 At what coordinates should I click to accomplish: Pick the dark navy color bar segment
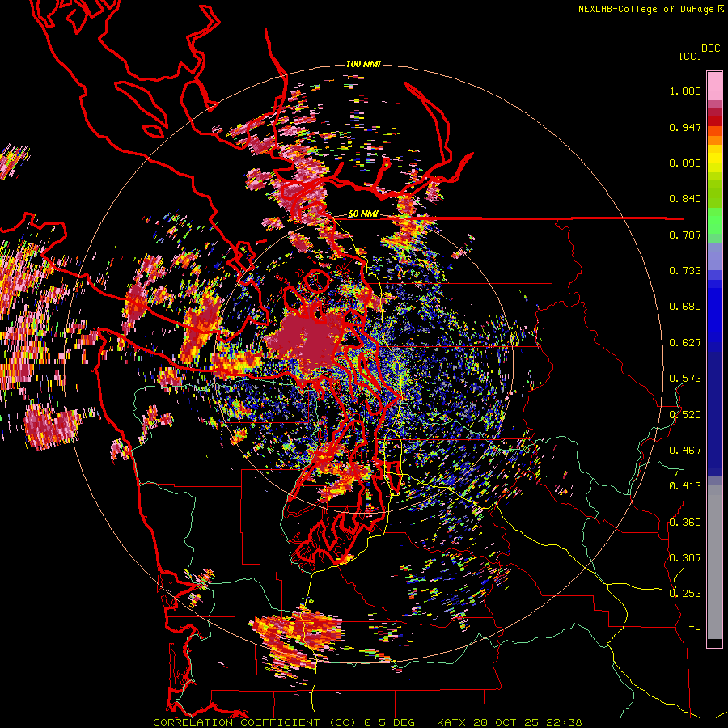click(714, 408)
